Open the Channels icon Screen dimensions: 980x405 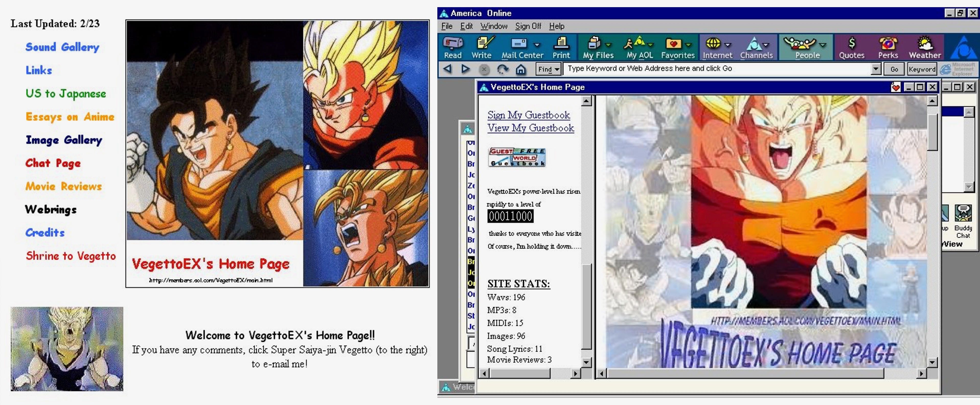(756, 48)
